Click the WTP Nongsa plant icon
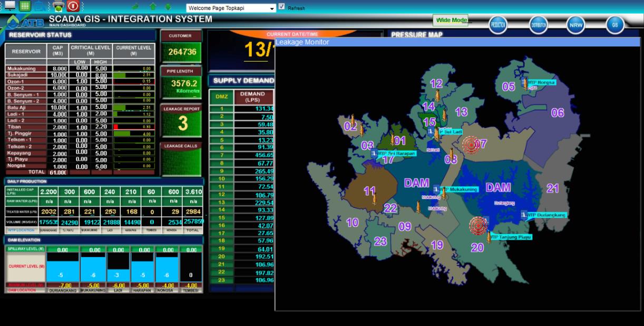 pos(525,83)
